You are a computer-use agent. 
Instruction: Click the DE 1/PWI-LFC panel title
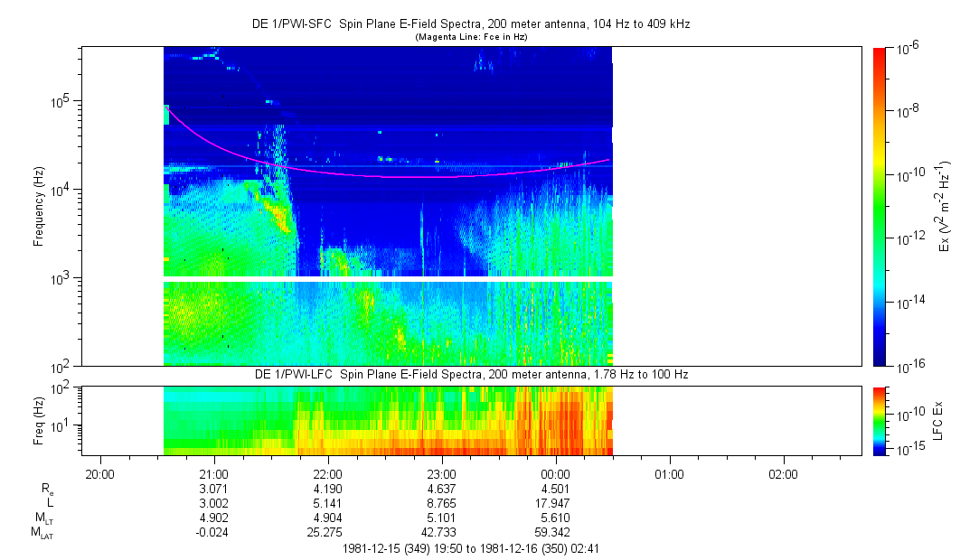470,375
